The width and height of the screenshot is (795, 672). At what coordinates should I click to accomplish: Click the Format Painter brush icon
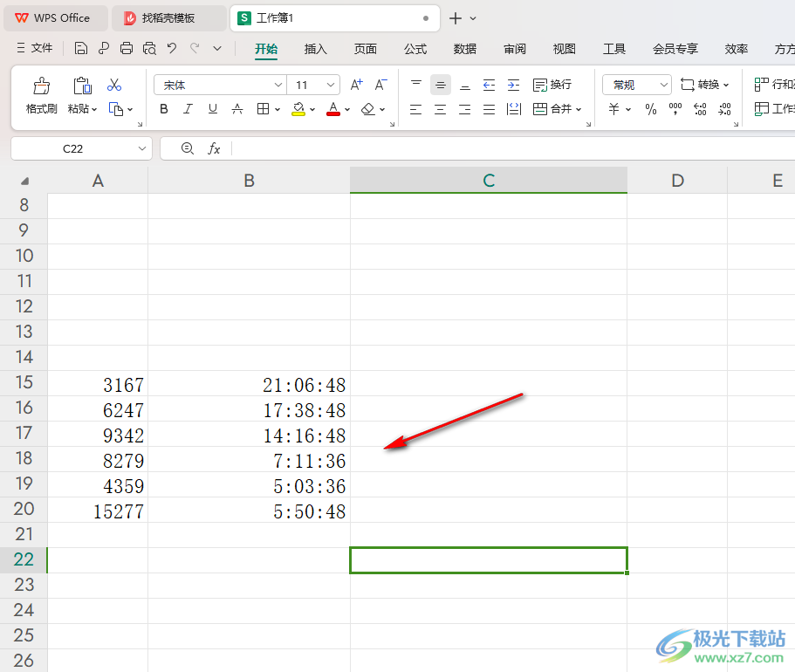42,86
